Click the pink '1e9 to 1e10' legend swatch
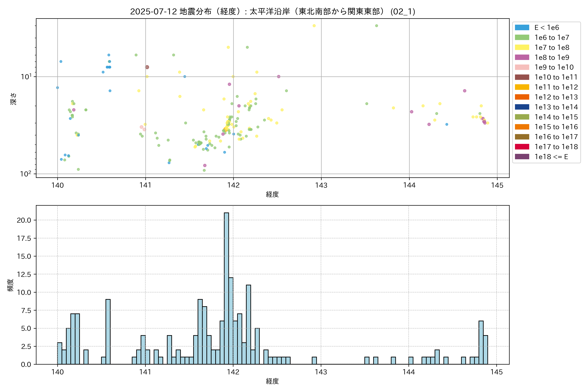The height and width of the screenshot is (392, 588). tap(522, 67)
